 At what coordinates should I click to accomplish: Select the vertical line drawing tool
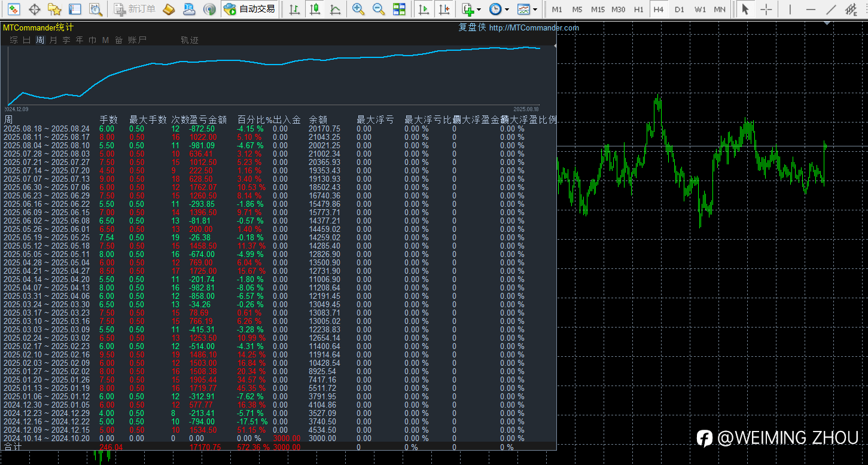click(x=790, y=9)
